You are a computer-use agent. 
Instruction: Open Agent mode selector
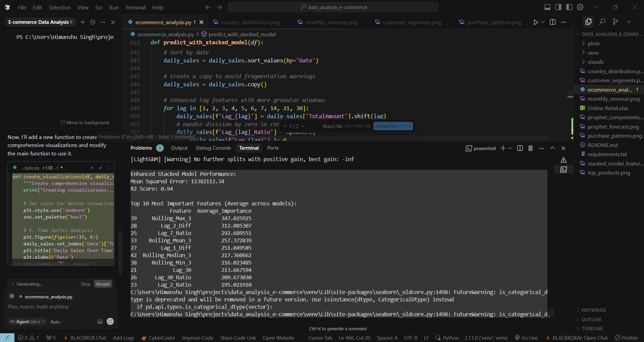tap(28, 322)
